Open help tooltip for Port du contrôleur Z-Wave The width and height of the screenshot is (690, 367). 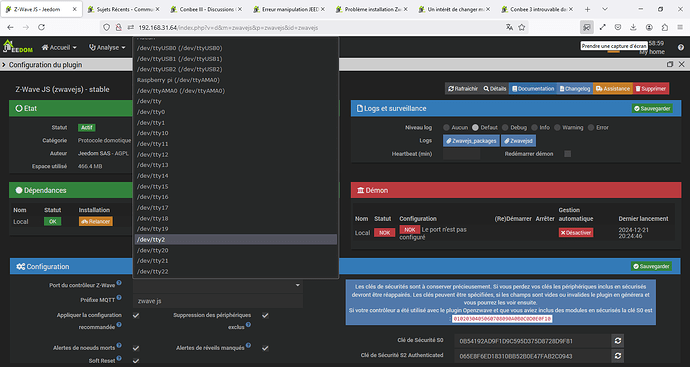click(x=119, y=283)
